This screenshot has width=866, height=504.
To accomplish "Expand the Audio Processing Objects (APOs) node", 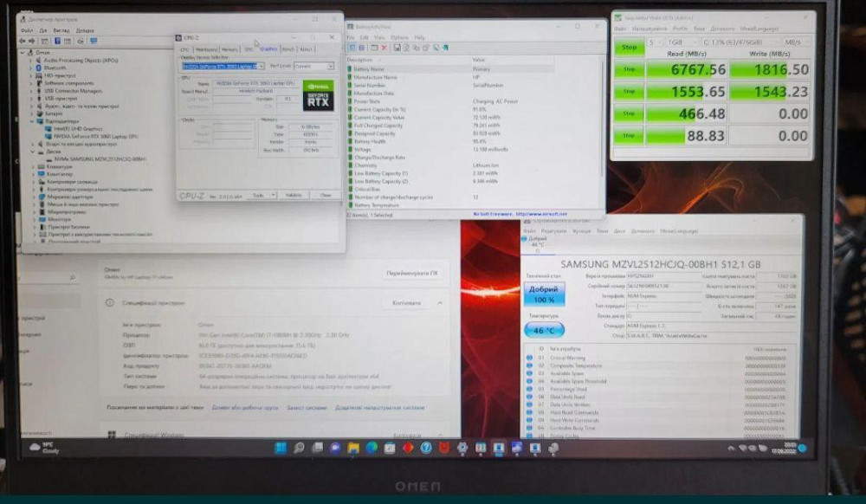I will click(34, 61).
